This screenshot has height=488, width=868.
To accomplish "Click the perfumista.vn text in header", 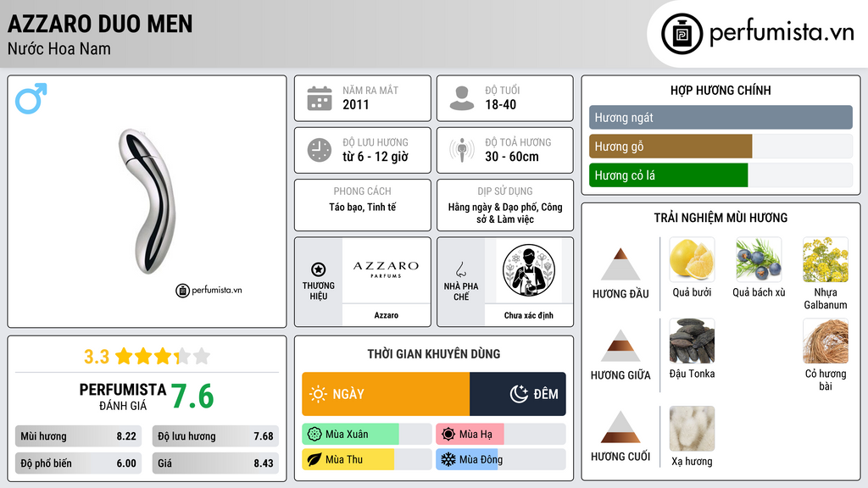I will (782, 32).
